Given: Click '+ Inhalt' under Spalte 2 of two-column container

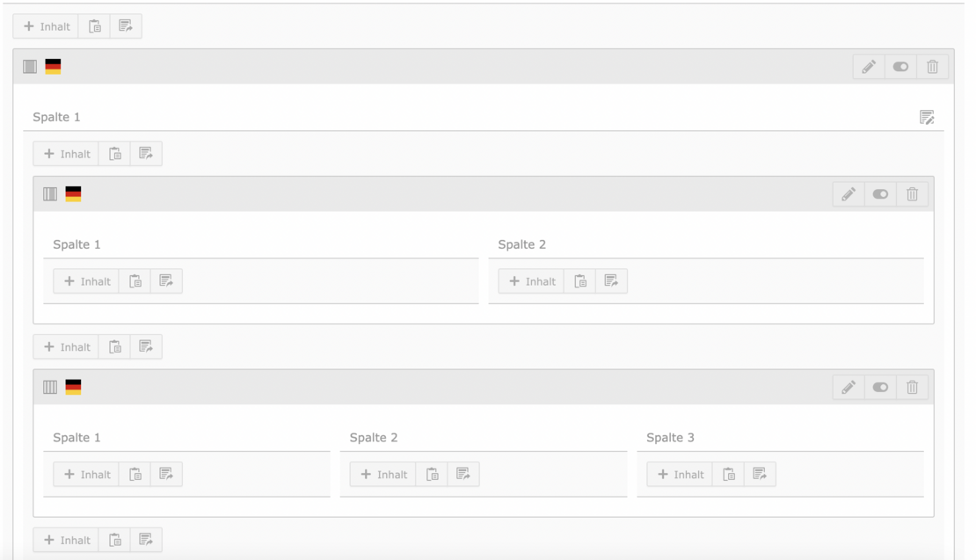Looking at the screenshot, I should [531, 281].
